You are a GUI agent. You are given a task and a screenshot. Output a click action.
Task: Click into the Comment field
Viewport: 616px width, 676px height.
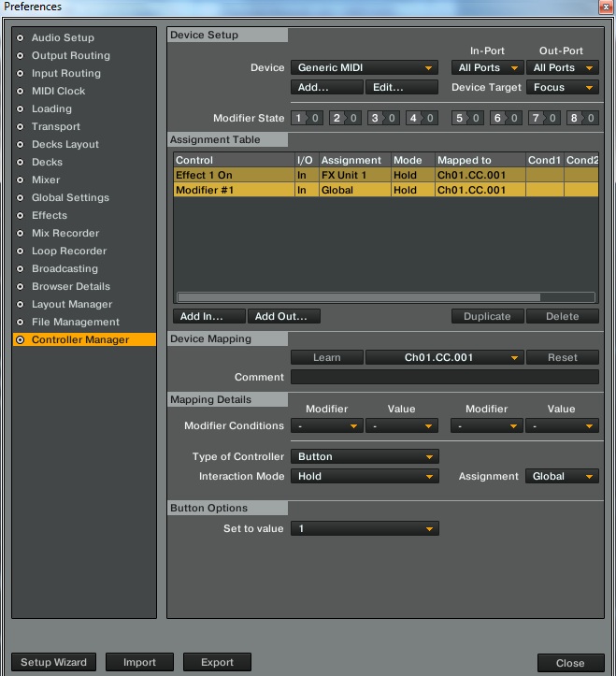445,377
